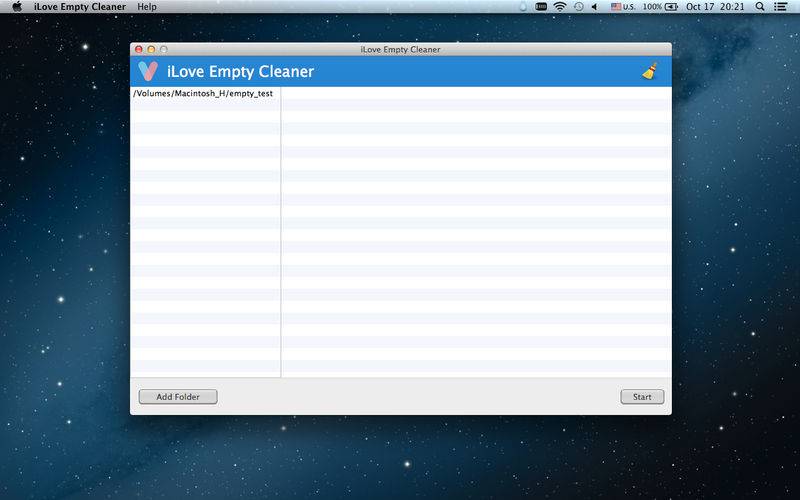Click the iLove Empty Cleaner header title
The width and height of the screenshot is (800, 500).
click(240, 71)
